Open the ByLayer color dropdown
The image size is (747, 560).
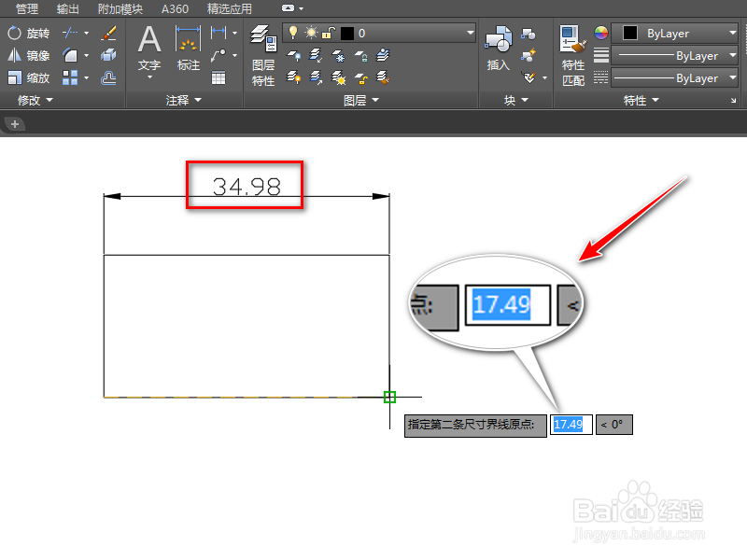(x=733, y=33)
